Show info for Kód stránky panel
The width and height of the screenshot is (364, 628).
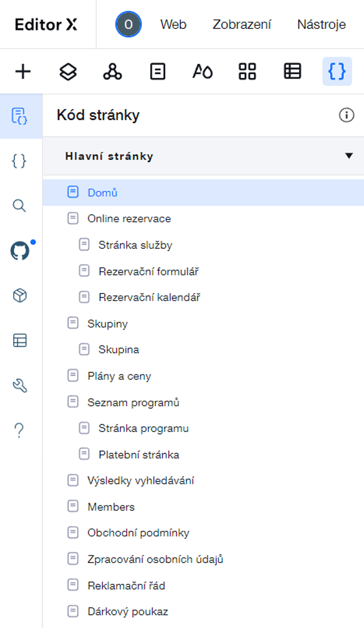pos(346,116)
